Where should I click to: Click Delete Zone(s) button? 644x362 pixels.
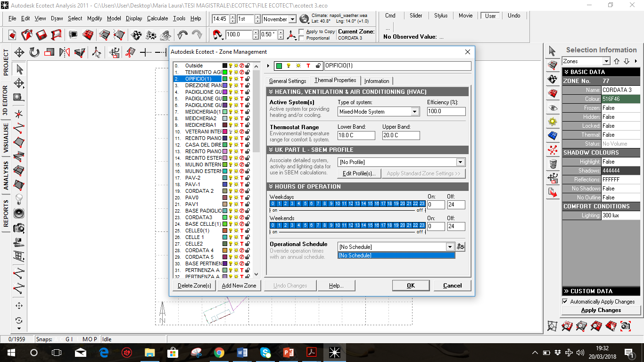(x=194, y=286)
